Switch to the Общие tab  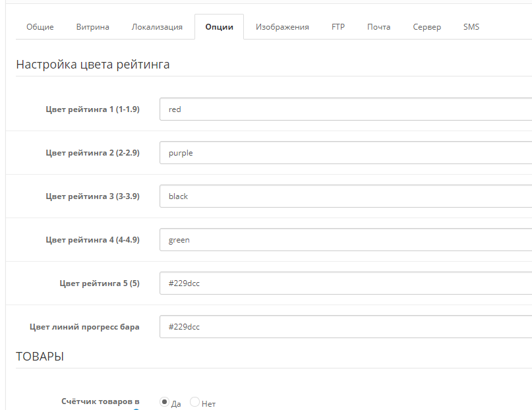[x=40, y=27]
